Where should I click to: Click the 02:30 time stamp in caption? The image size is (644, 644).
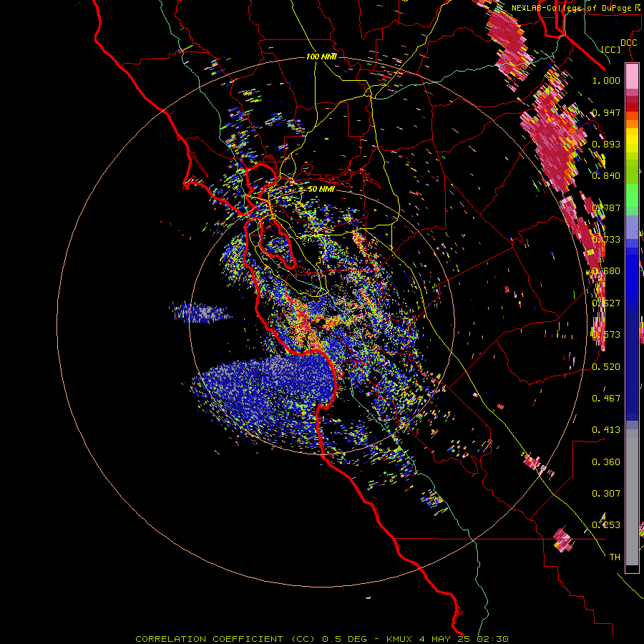tap(492, 639)
